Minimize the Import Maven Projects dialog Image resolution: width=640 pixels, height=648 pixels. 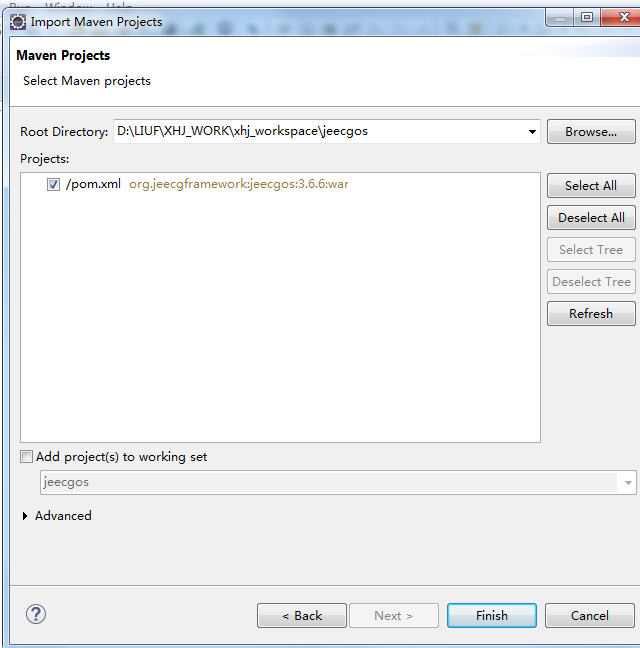[x=560, y=17]
